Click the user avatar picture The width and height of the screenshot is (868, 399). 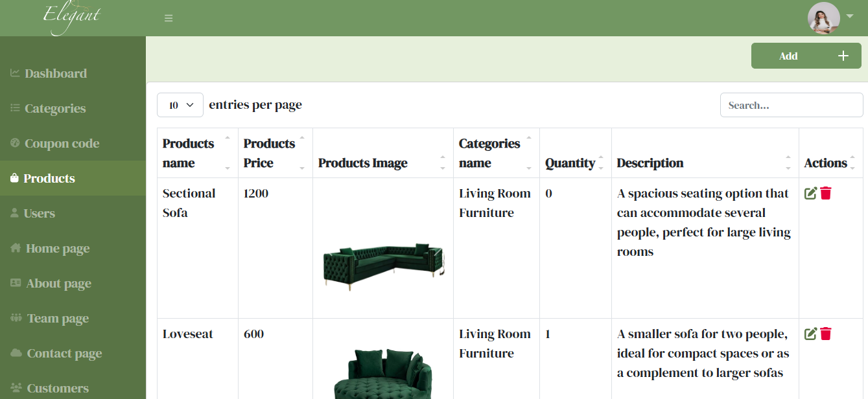[823, 18]
